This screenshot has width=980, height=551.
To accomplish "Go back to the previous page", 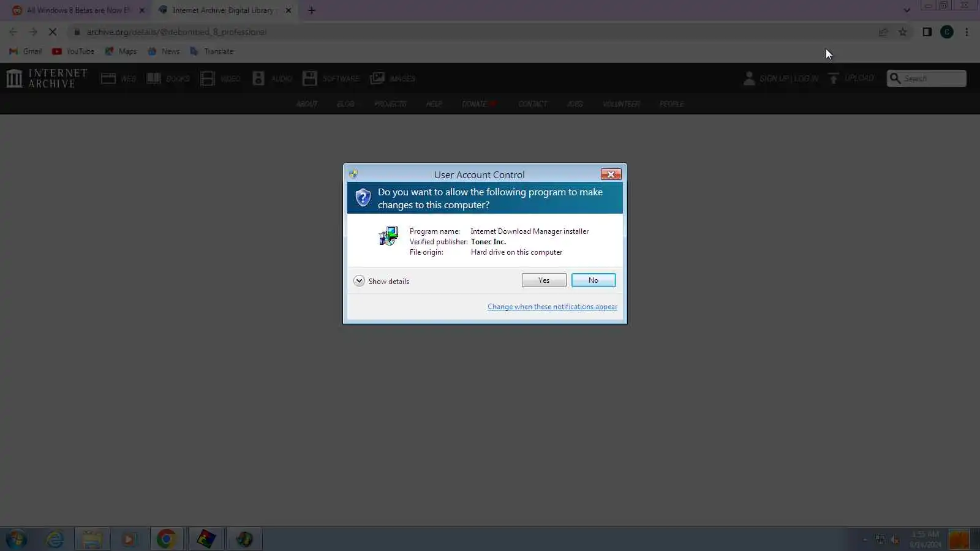I will tap(13, 32).
